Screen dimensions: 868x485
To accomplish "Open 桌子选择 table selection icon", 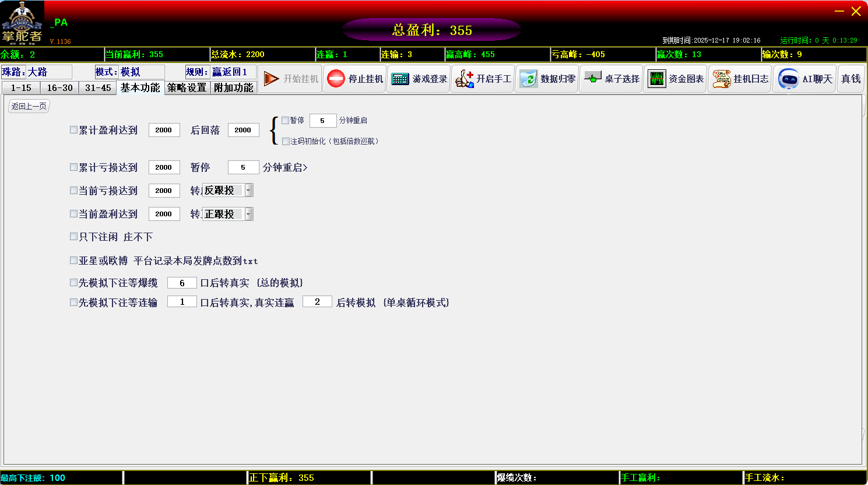I will point(592,78).
